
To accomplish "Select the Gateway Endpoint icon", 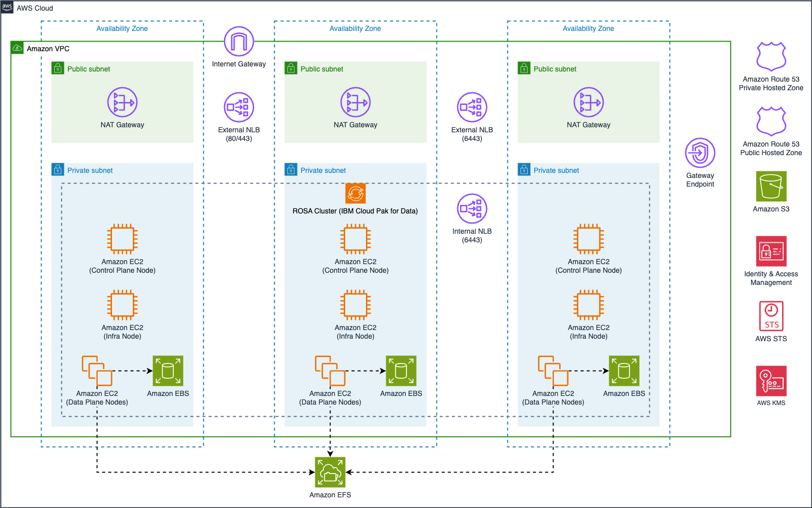I will [699, 152].
